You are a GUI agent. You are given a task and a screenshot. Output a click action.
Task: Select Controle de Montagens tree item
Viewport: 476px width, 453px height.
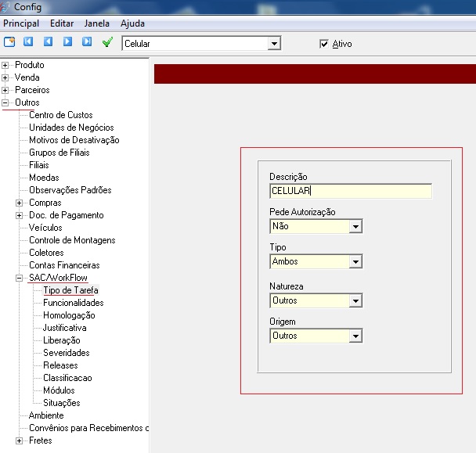[72, 240]
